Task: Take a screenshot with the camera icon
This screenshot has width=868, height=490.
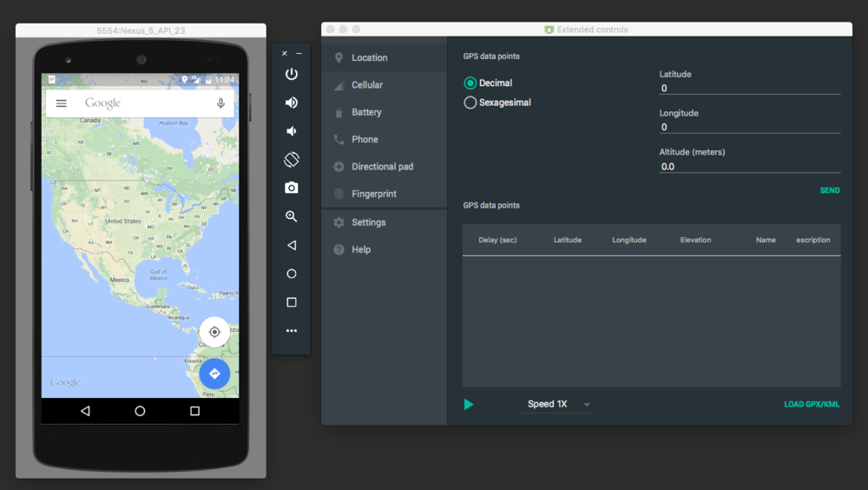Action: [292, 188]
